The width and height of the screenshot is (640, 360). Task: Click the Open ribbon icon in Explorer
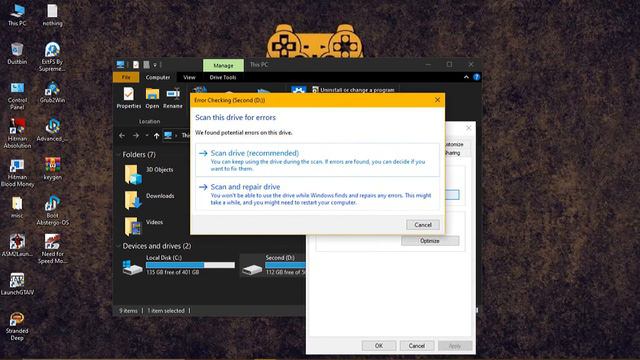(x=152, y=98)
